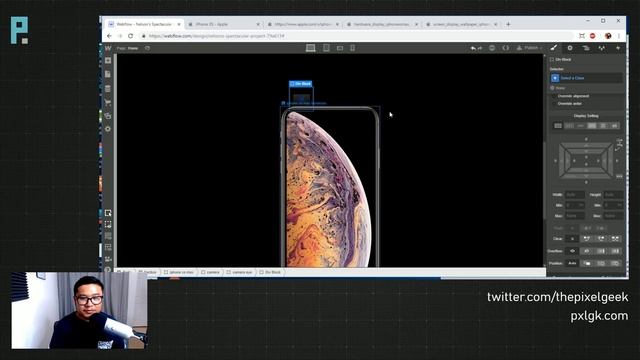
Task: Set display to block
Action: coord(558,126)
